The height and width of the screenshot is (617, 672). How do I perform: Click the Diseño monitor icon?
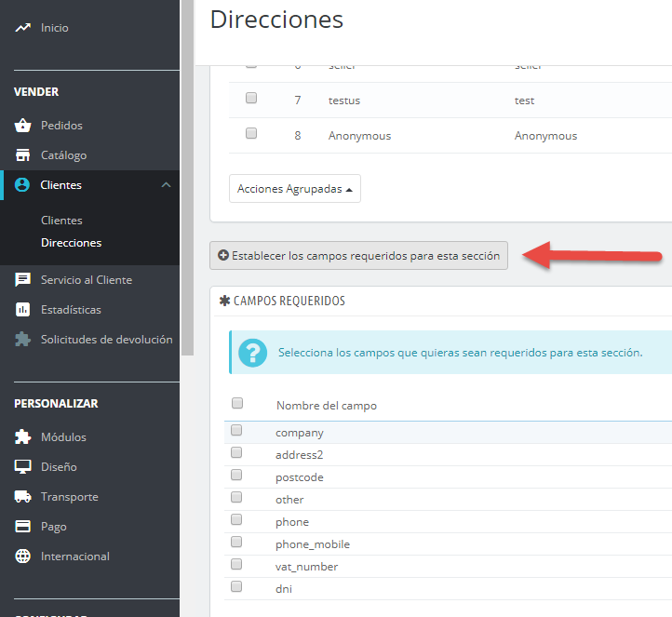coord(22,466)
